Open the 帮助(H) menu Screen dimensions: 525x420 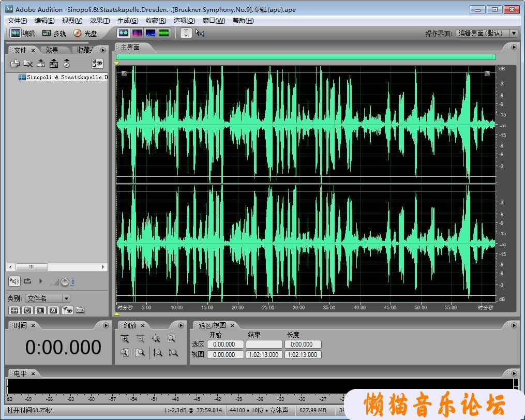[243, 21]
